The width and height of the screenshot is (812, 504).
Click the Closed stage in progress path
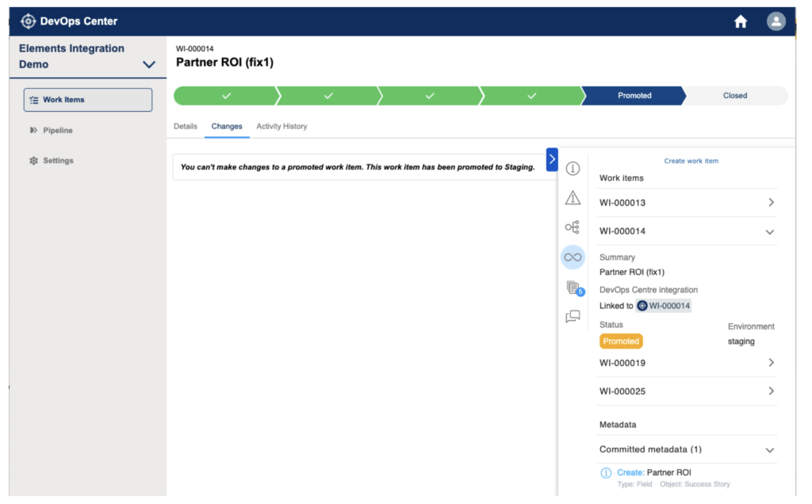tap(734, 96)
